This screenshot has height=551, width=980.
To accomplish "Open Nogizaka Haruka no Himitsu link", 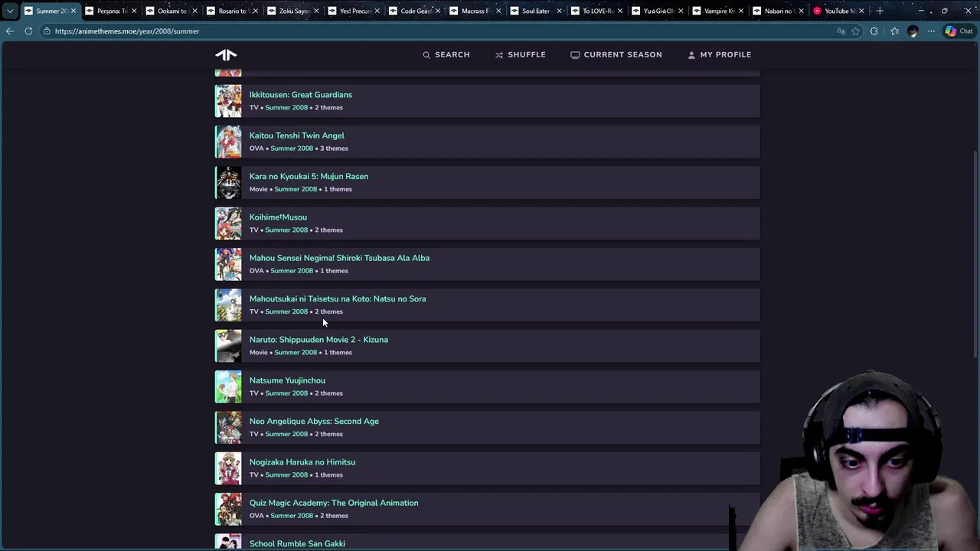I will tap(302, 462).
